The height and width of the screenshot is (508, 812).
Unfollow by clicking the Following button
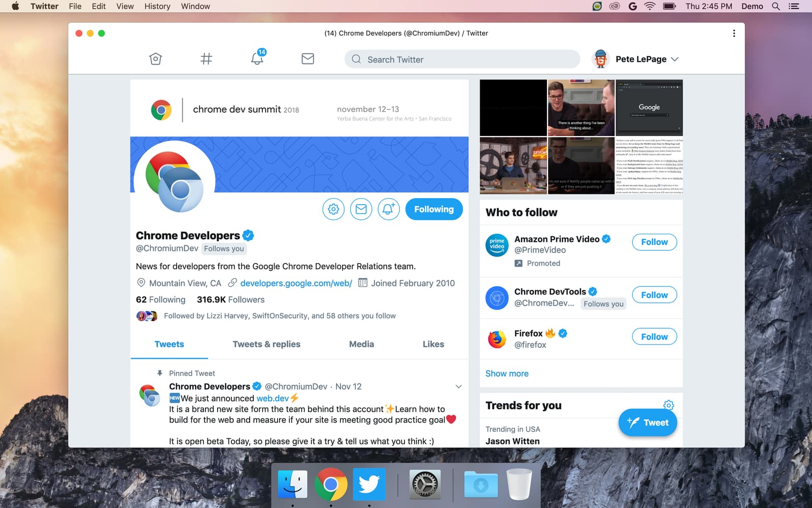(x=433, y=209)
